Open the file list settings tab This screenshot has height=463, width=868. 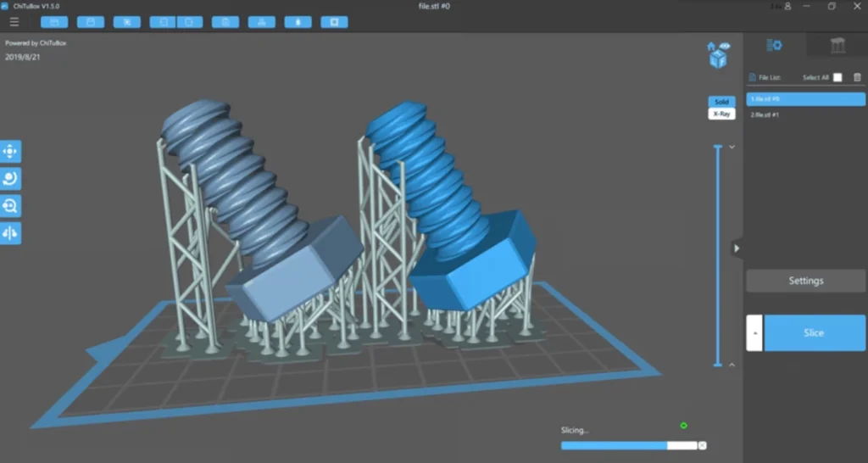[775, 46]
